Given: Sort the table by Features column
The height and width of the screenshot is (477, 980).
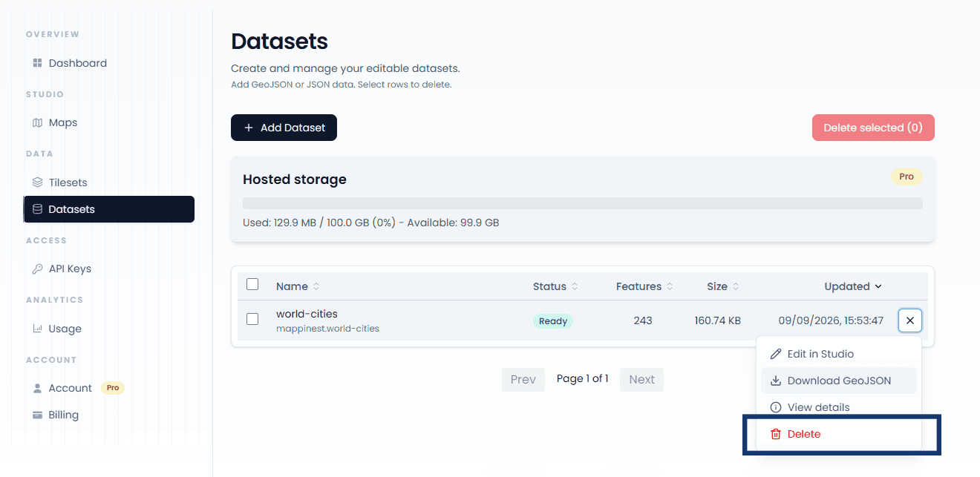Looking at the screenshot, I should [644, 286].
